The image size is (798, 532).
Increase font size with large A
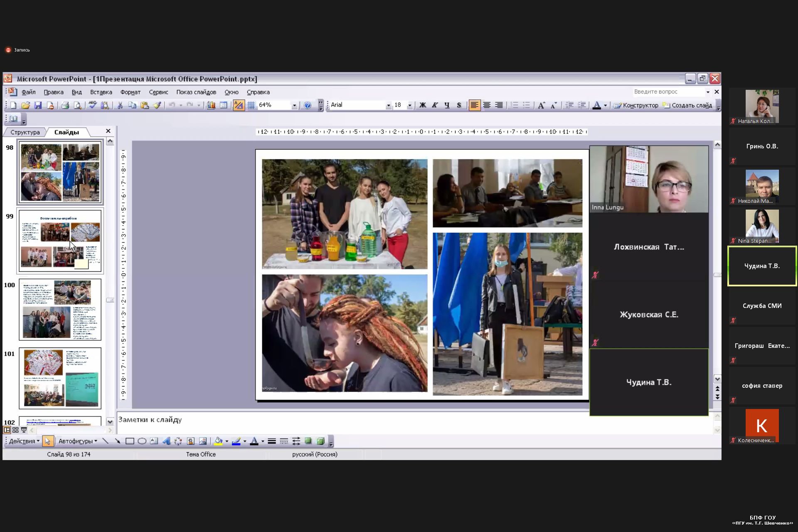point(541,106)
